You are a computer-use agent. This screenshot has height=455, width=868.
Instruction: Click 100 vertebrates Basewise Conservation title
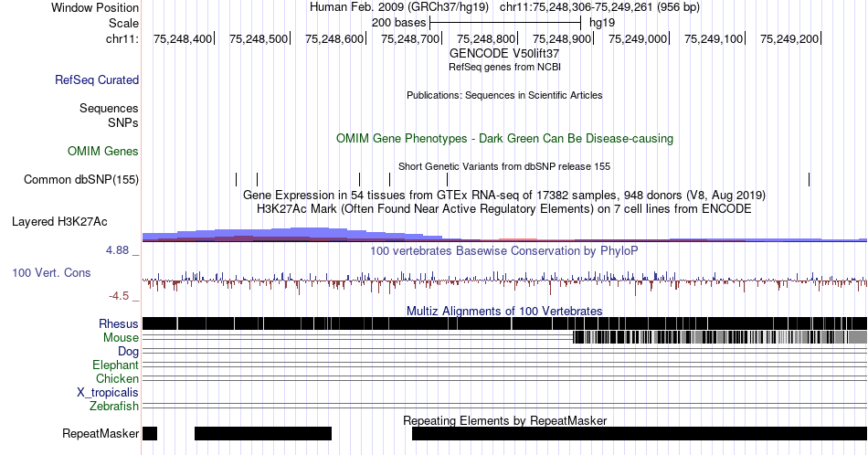504,250
